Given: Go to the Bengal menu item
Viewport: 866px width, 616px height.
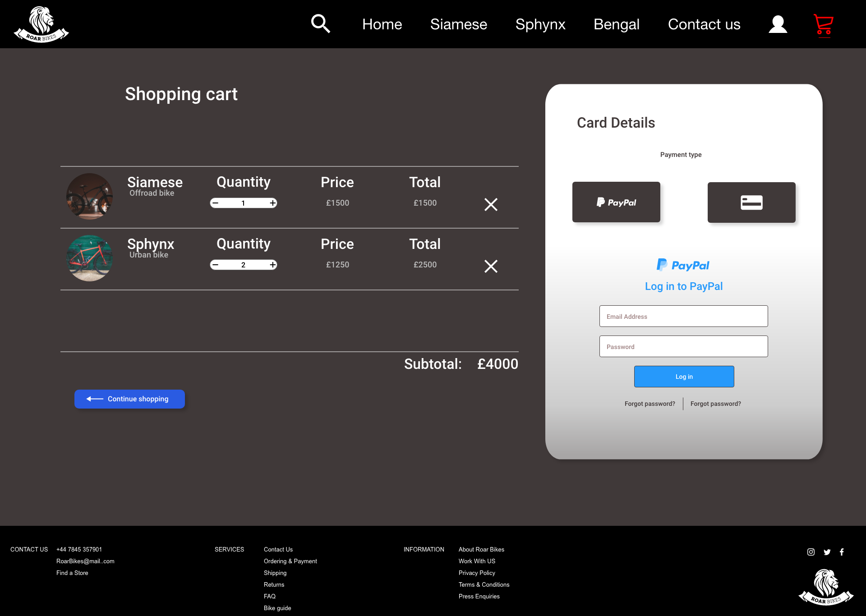Looking at the screenshot, I should (x=616, y=24).
